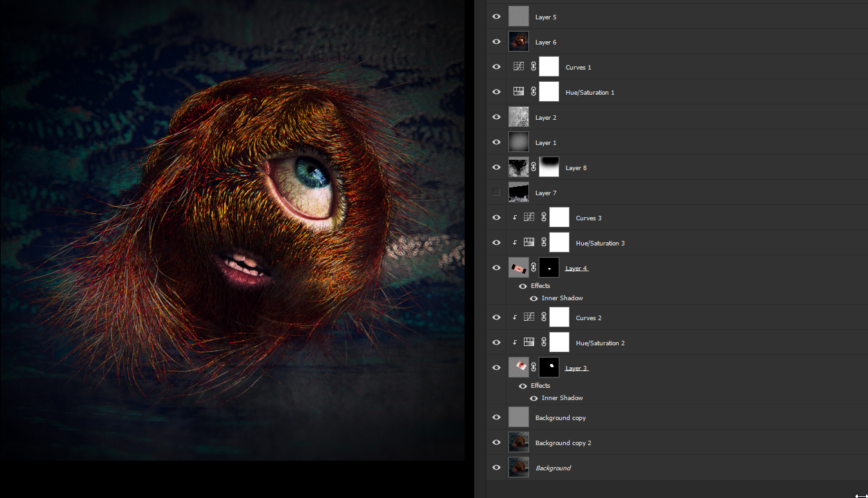
Task: Toggle visibility of Hue/Saturation 3
Action: (496, 242)
